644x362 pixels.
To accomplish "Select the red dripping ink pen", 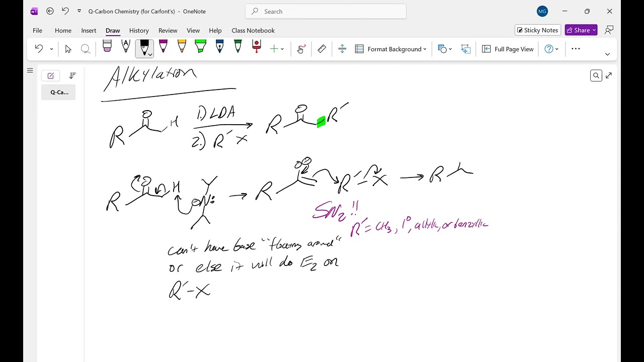I will 257,47.
